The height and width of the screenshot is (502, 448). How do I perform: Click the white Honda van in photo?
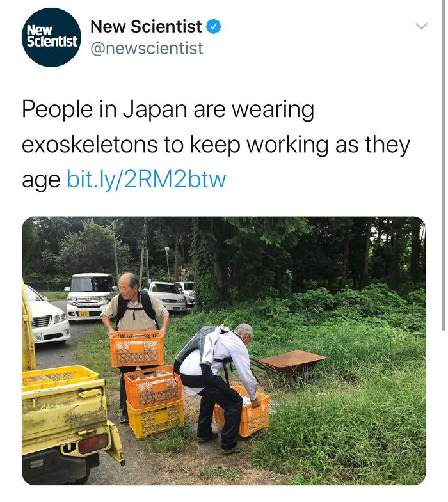coord(90,297)
